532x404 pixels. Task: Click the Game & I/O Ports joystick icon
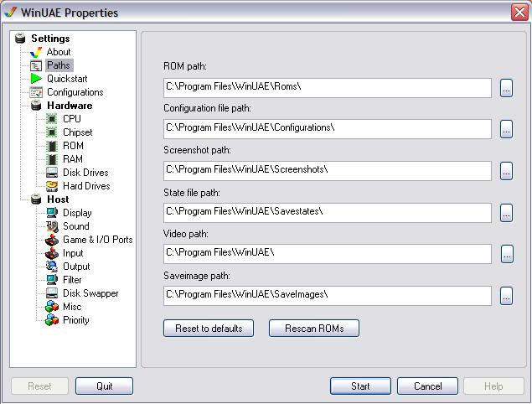[52, 240]
